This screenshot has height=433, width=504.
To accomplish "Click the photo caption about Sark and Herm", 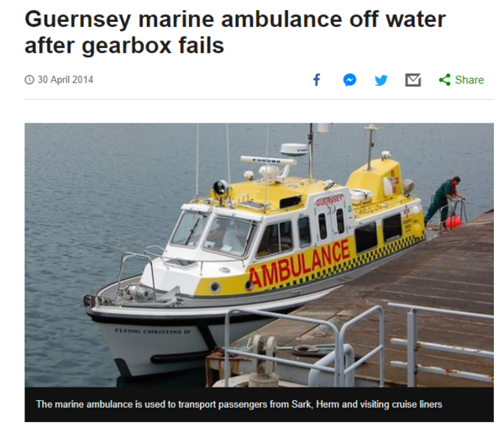I will [x=239, y=404].
